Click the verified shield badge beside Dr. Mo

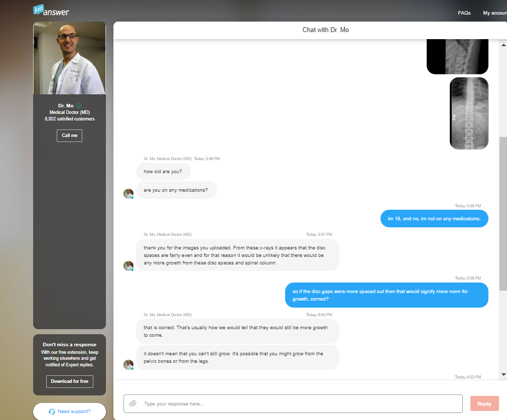[79, 106]
